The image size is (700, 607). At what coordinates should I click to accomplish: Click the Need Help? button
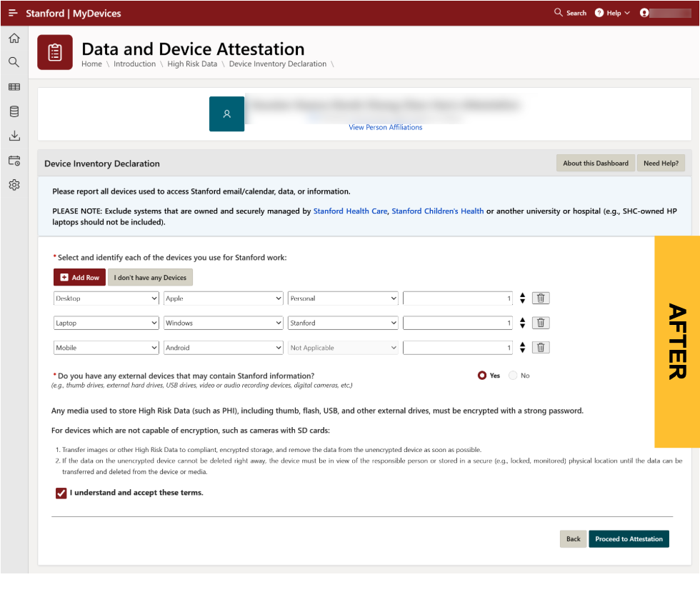pos(661,164)
